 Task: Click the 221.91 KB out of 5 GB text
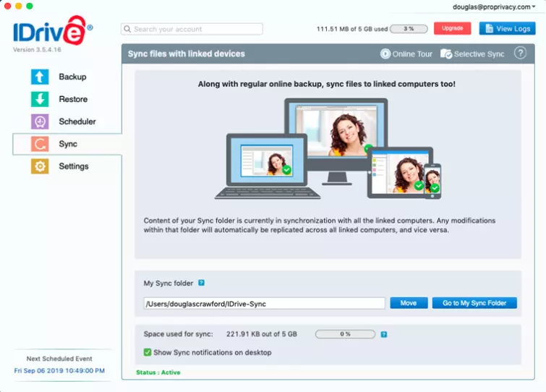tap(262, 334)
